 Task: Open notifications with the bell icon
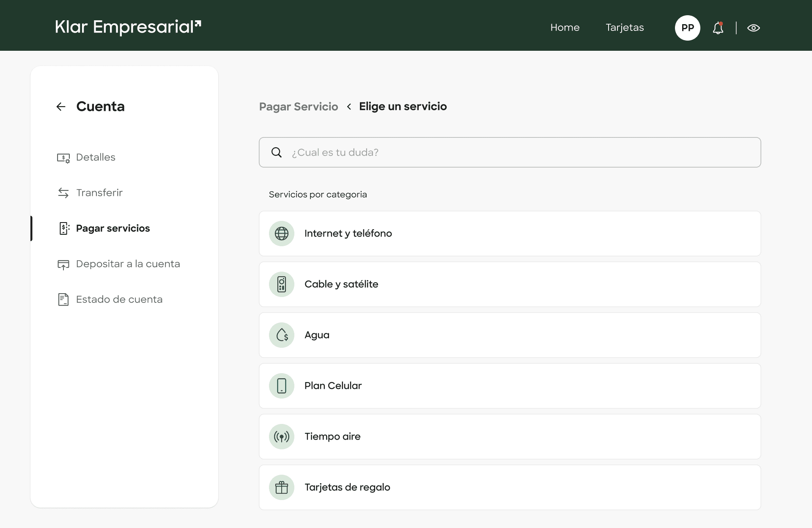(x=718, y=27)
